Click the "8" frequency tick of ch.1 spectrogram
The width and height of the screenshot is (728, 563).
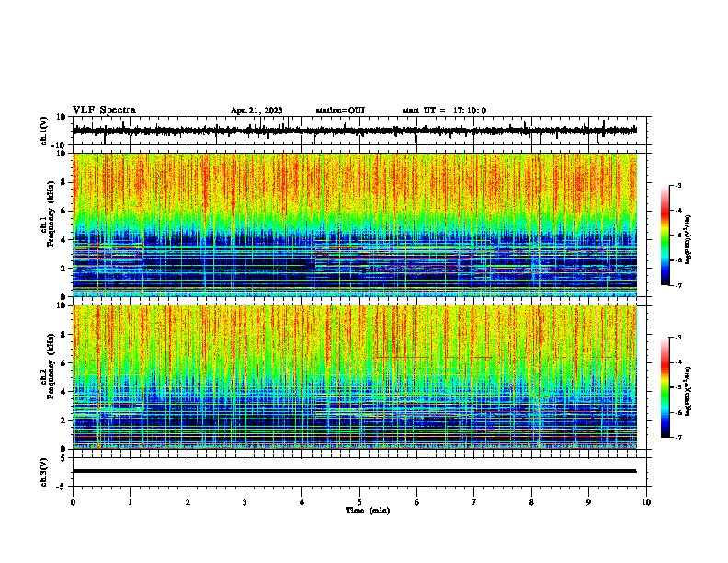coord(63,182)
